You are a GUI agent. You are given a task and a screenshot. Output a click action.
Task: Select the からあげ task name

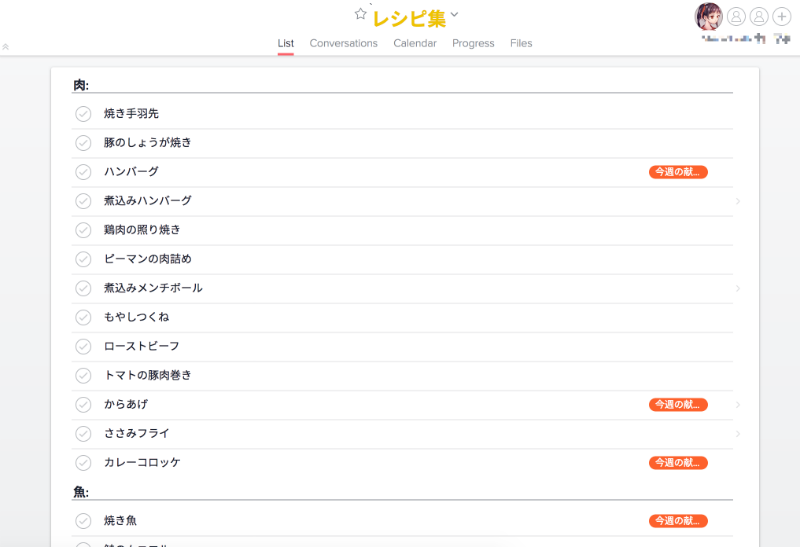click(x=126, y=404)
